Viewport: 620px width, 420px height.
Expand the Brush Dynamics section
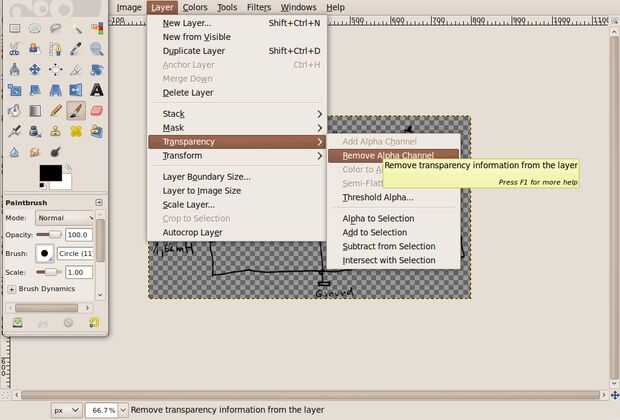pyautogui.click(x=11, y=289)
